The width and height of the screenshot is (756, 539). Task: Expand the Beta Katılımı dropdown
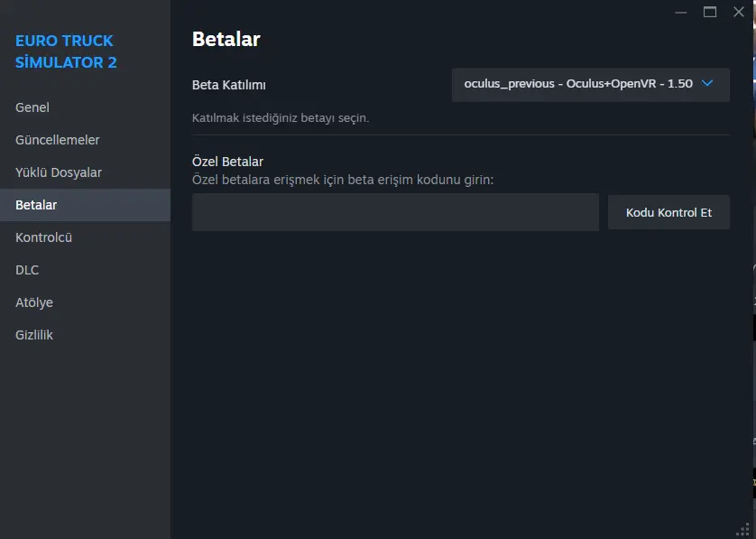coord(591,85)
